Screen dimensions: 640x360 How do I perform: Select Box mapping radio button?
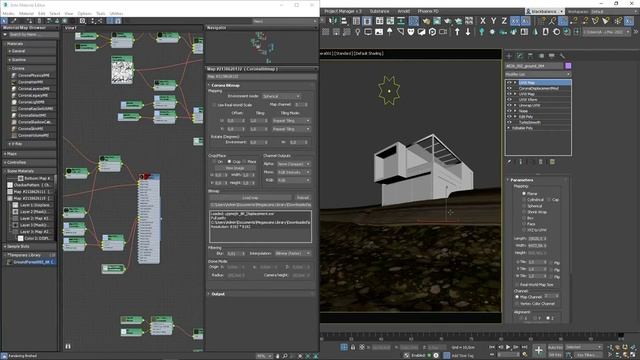pyautogui.click(x=524, y=218)
